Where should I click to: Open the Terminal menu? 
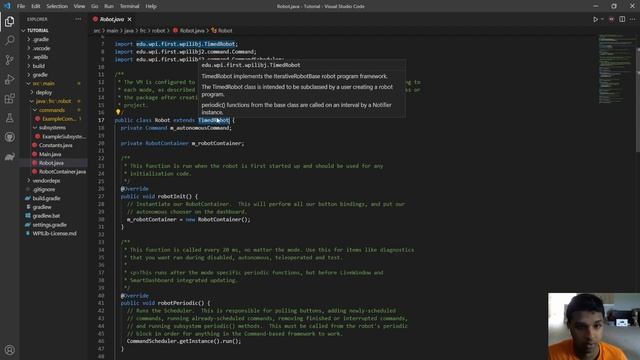[x=129, y=6]
